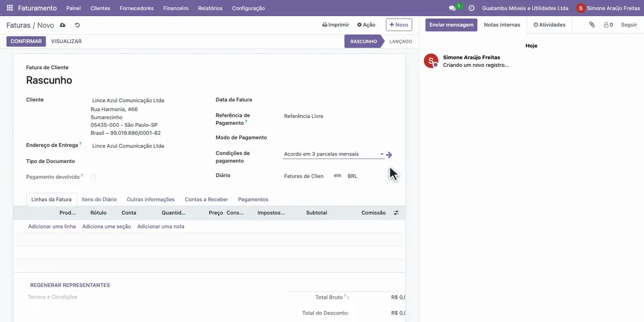Screen dimensions: 644x322
Task: Open followers count person icon
Action: tap(606, 25)
